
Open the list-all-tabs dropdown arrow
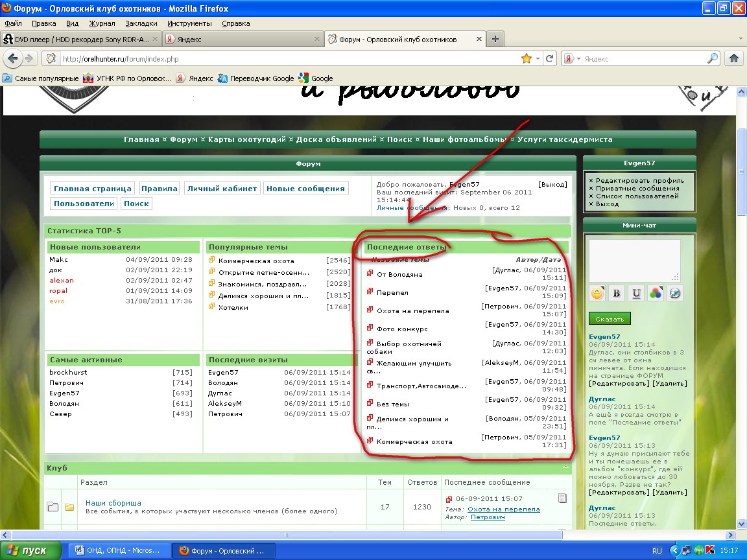click(x=741, y=39)
